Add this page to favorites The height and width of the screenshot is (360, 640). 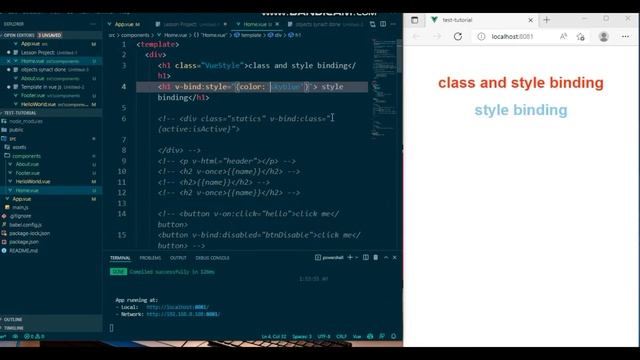(x=581, y=36)
